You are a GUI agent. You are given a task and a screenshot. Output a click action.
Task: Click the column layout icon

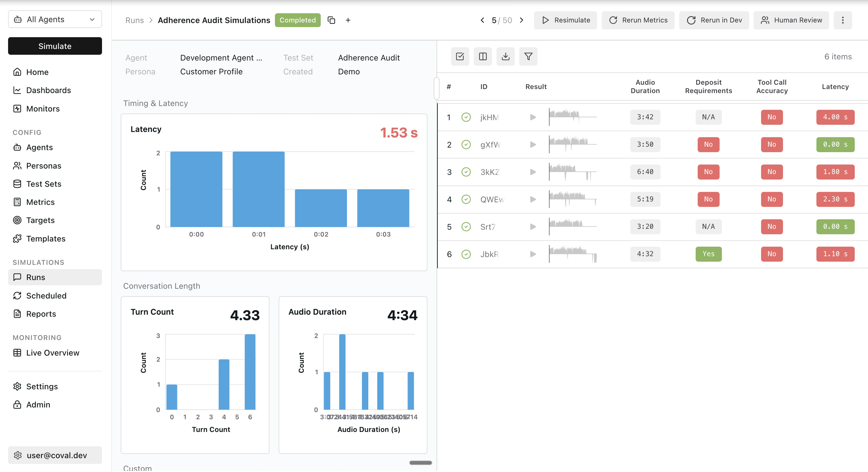point(482,56)
